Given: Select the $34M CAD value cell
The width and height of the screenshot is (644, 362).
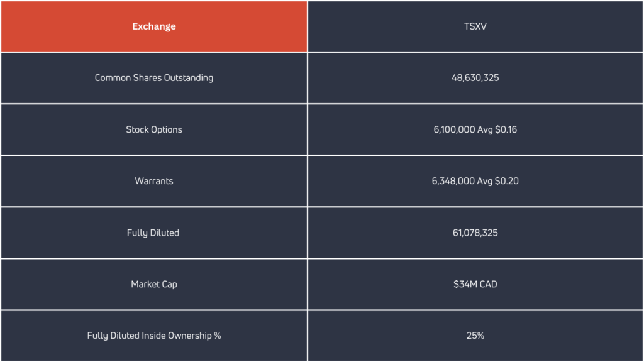Looking at the screenshot, I should (475, 284).
